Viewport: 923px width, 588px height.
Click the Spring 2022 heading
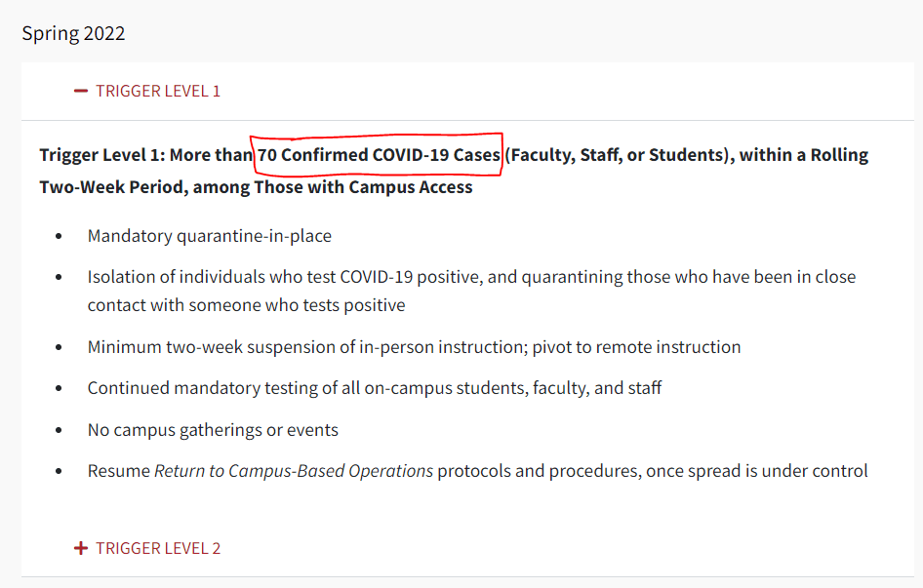coord(74,33)
